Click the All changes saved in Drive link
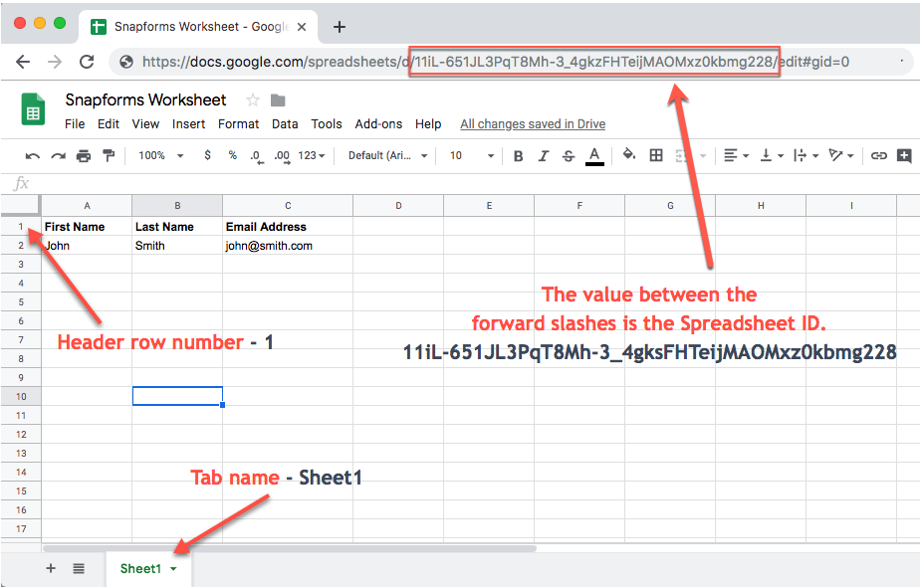The image size is (920, 588). (533, 124)
